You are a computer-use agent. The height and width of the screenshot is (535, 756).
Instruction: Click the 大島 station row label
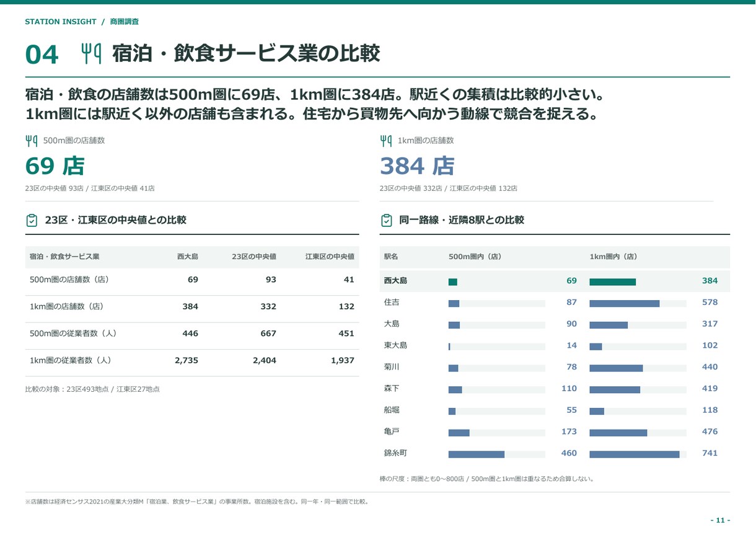pos(392,324)
